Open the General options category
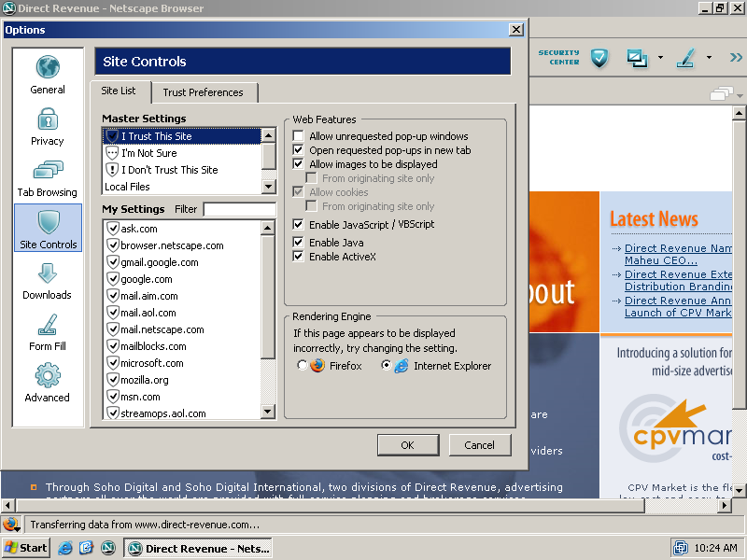747x560 pixels. [x=48, y=76]
